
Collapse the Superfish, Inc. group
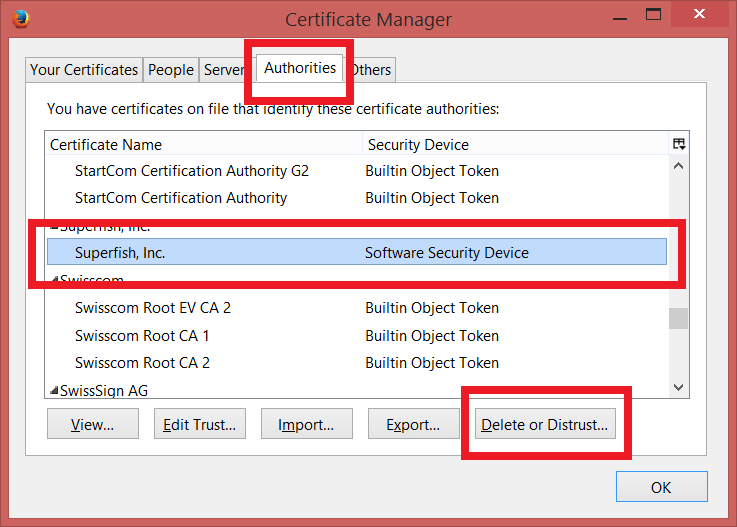(54, 226)
